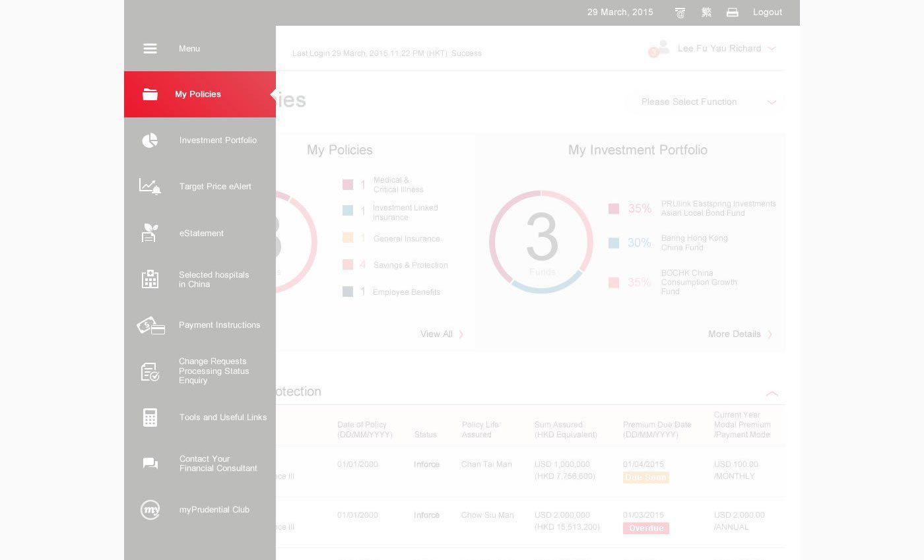Viewport: 924px width, 560px height.
Task: Click the Employee Benefits legend color swatch
Action: click(x=348, y=292)
